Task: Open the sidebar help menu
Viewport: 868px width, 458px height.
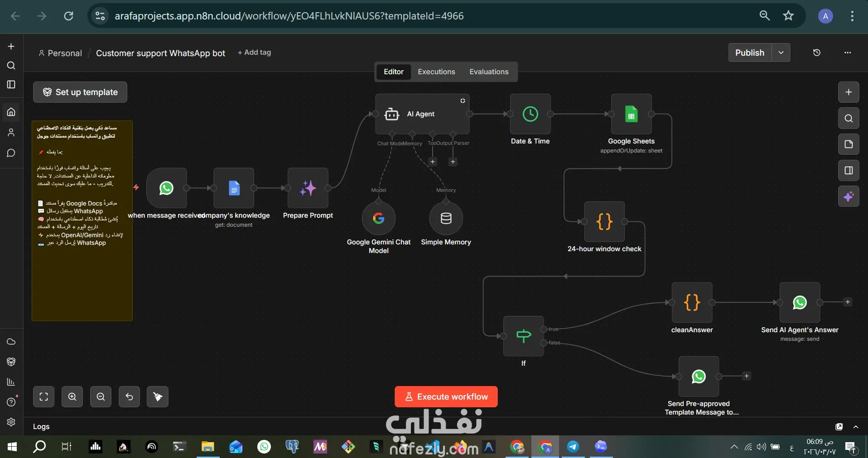Action: (x=11, y=402)
